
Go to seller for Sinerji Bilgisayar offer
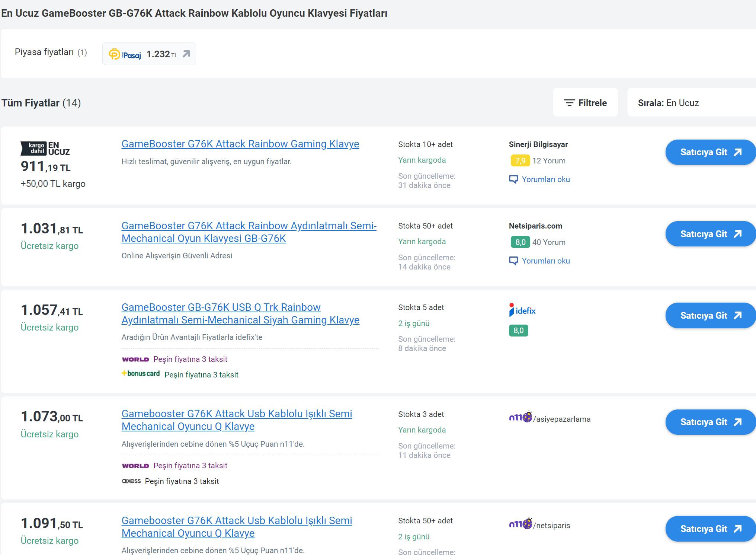pos(711,152)
